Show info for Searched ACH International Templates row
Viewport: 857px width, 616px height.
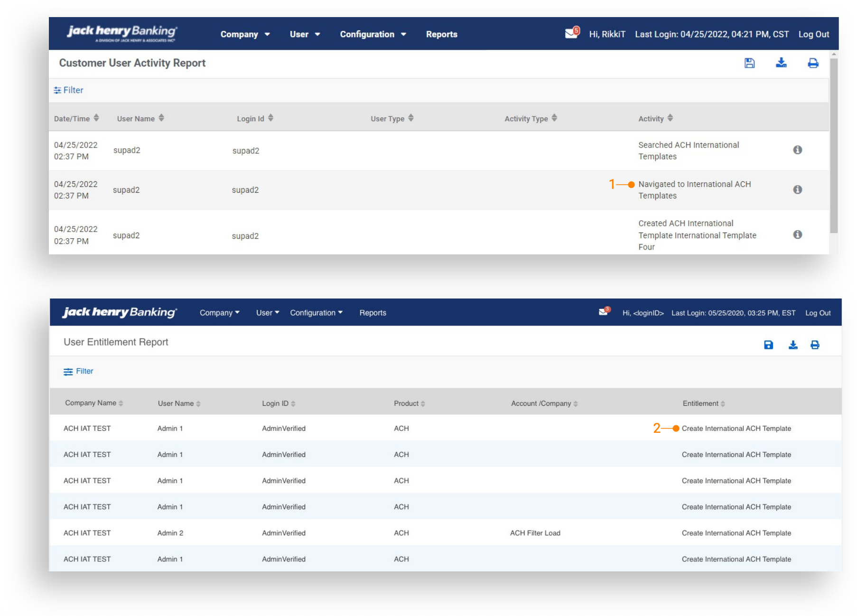797,150
